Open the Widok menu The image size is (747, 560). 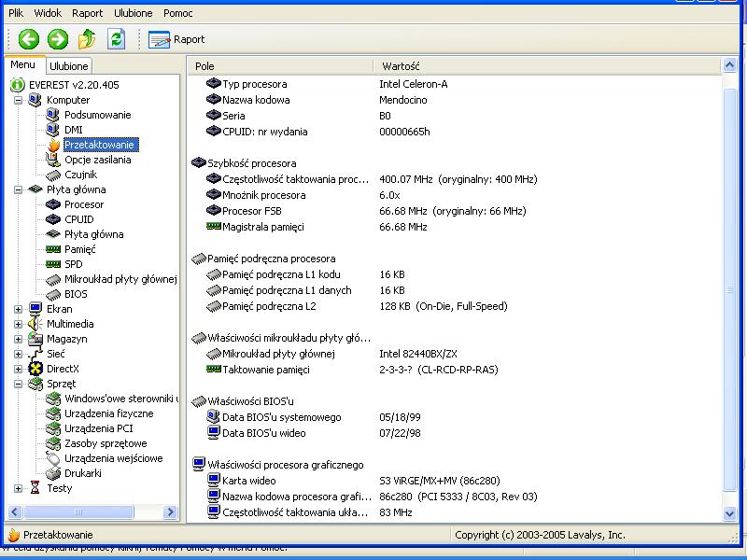48,13
